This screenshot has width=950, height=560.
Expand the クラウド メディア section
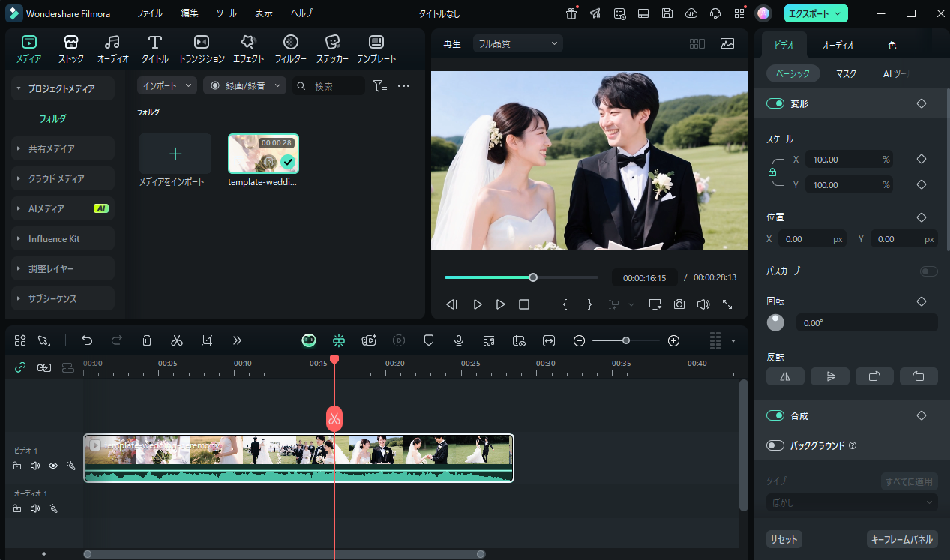pyautogui.click(x=63, y=178)
